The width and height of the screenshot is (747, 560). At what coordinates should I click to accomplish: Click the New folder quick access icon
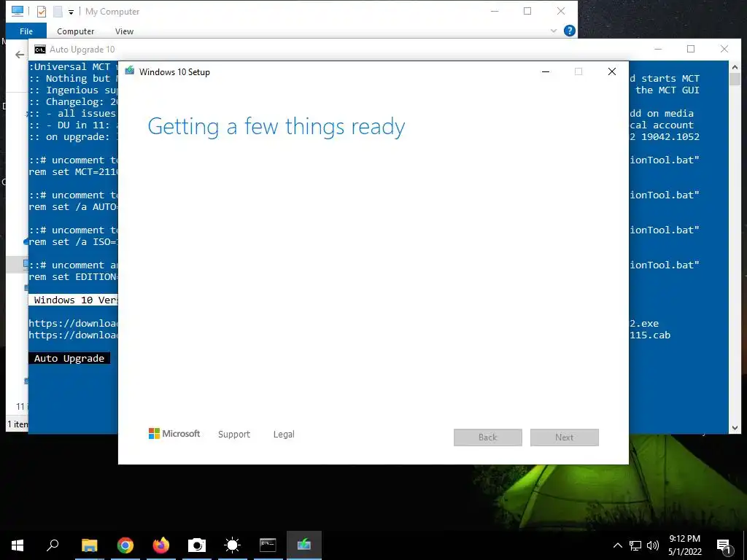(58, 11)
